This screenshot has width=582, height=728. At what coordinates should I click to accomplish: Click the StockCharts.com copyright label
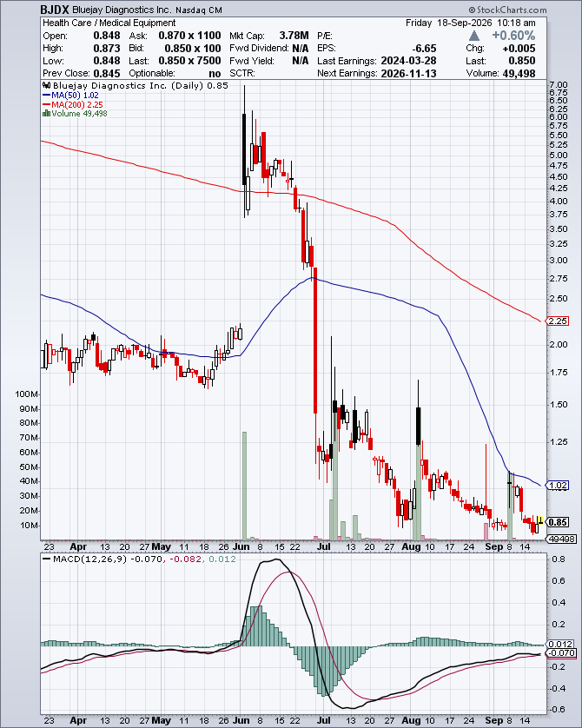[508, 10]
